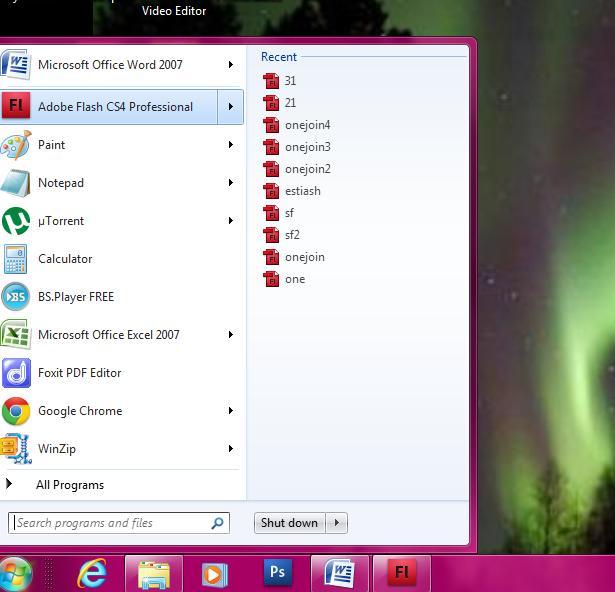Expand Word 2007 jump list arrow
Image resolution: width=615 pixels, height=592 pixels.
[x=231, y=65]
